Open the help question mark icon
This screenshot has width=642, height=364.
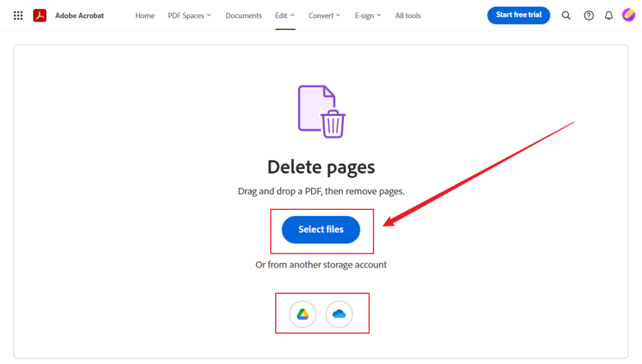point(588,15)
